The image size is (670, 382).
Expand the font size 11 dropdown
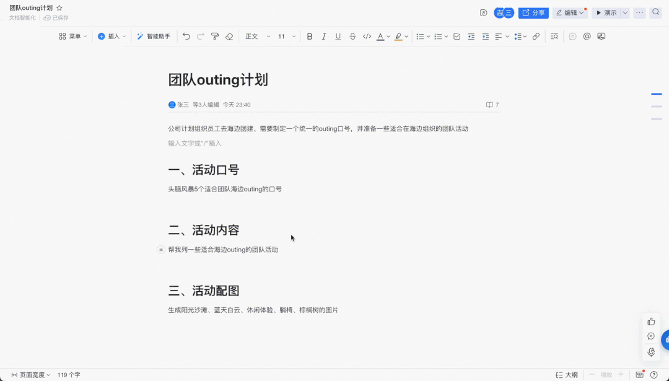point(287,37)
